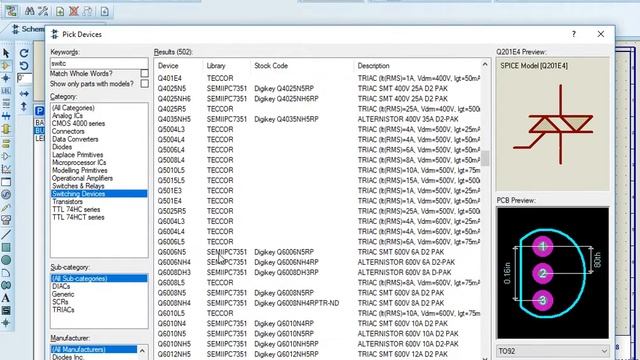Image resolution: width=640 pixels, height=360 pixels.
Task: Click the Remove sheet red X icon
Action: pos(73,11)
